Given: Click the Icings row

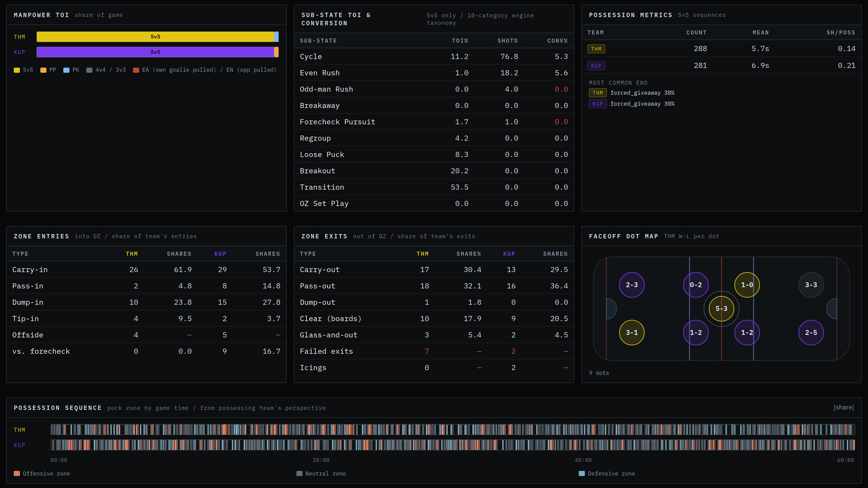Looking at the screenshot, I should (434, 367).
